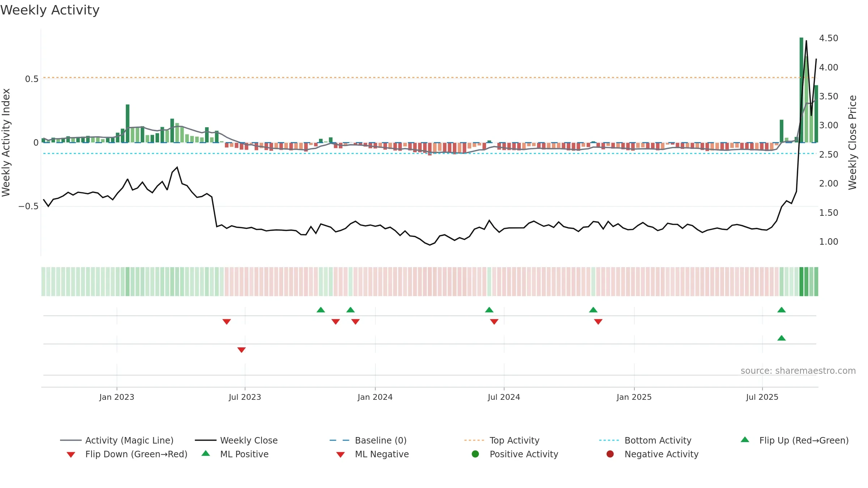This screenshot has width=868, height=488.
Task: Toggle Bottom Activity legend entry
Action: (x=645, y=440)
